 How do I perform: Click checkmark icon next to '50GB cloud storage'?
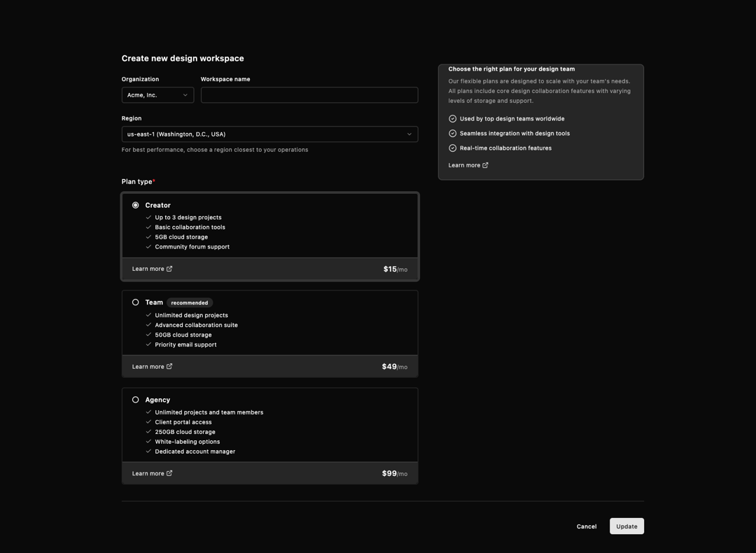pos(148,335)
